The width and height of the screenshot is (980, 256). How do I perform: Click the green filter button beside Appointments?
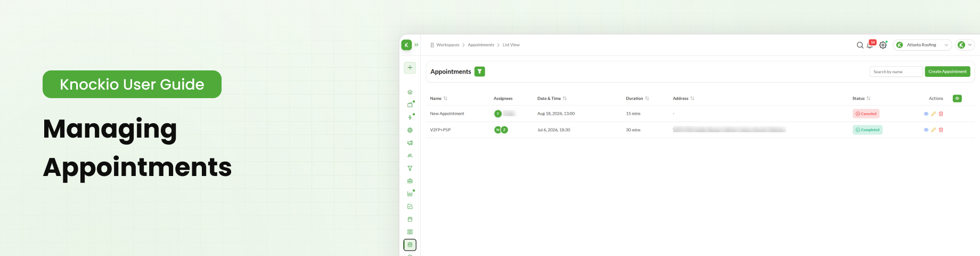[479, 71]
